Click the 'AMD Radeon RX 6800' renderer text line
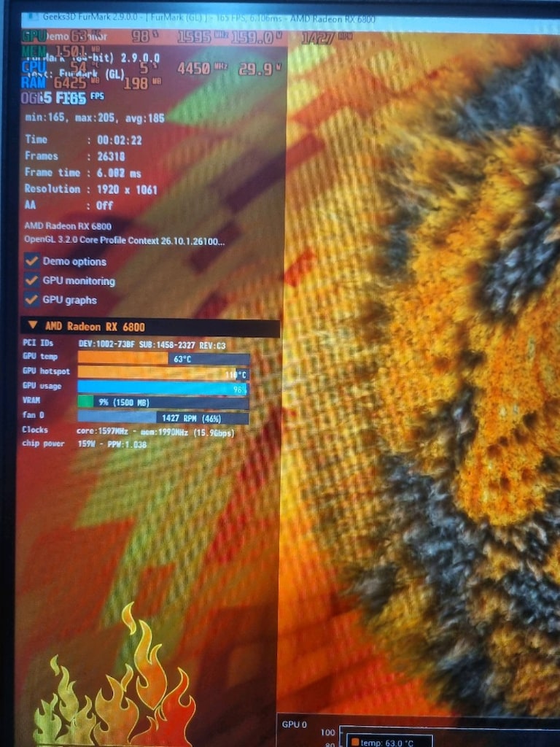 tap(68, 226)
